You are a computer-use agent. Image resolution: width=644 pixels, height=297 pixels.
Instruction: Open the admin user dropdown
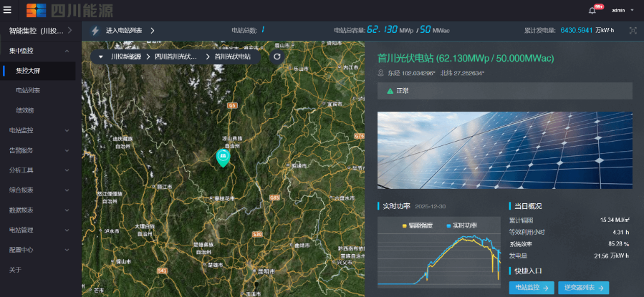[x=622, y=10]
